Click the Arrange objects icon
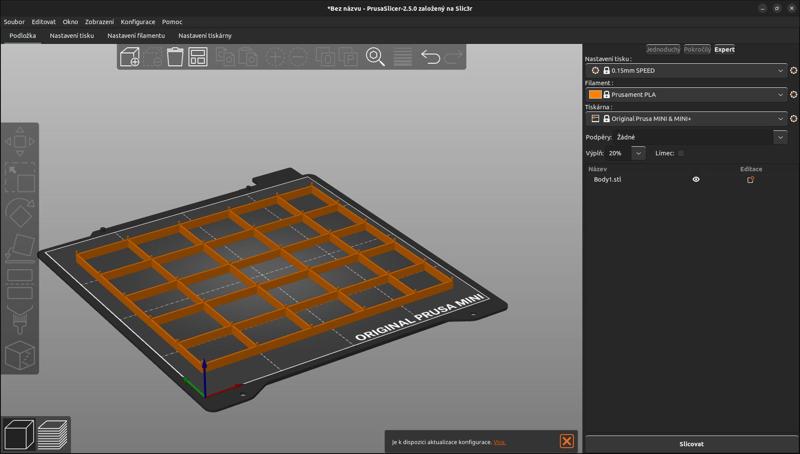This screenshot has height=454, width=800. [198, 57]
